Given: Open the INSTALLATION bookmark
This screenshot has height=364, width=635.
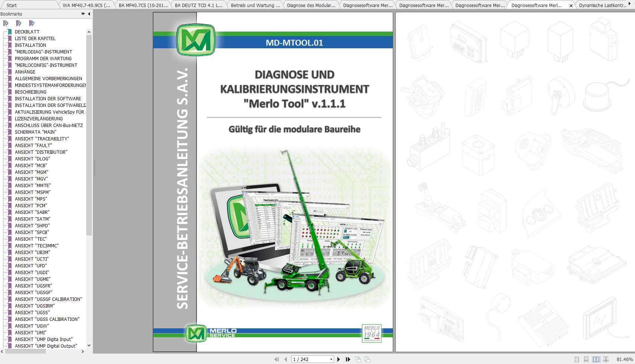Looking at the screenshot, I should coord(30,45).
